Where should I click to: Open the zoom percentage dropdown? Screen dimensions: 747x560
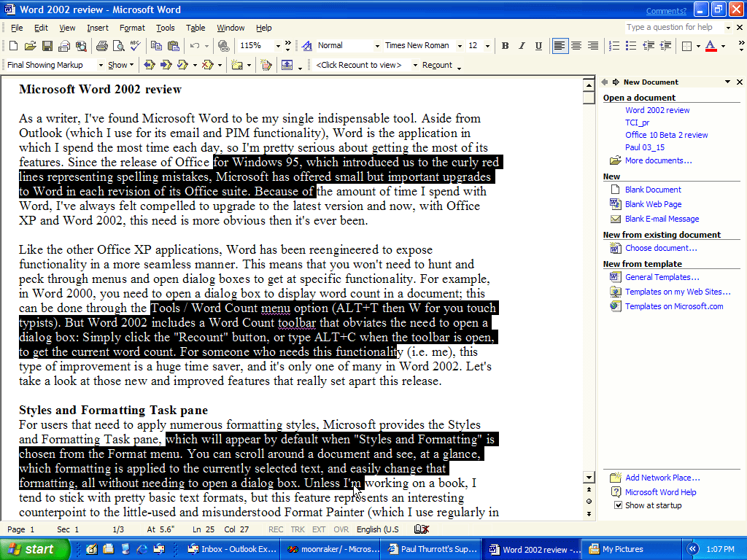tap(278, 46)
